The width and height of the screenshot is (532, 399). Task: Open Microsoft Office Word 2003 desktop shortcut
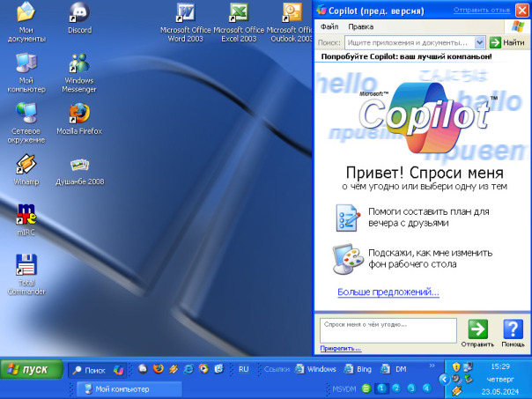click(186, 22)
